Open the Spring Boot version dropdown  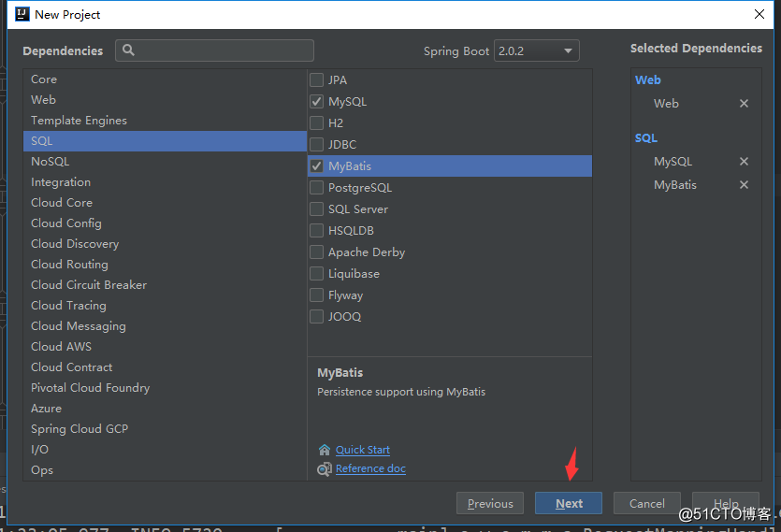537,50
